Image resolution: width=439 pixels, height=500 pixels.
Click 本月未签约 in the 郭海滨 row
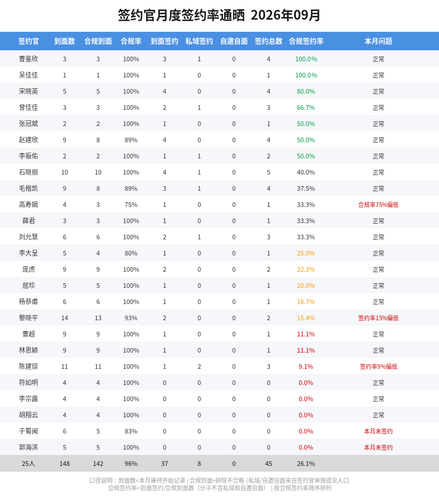tap(378, 447)
